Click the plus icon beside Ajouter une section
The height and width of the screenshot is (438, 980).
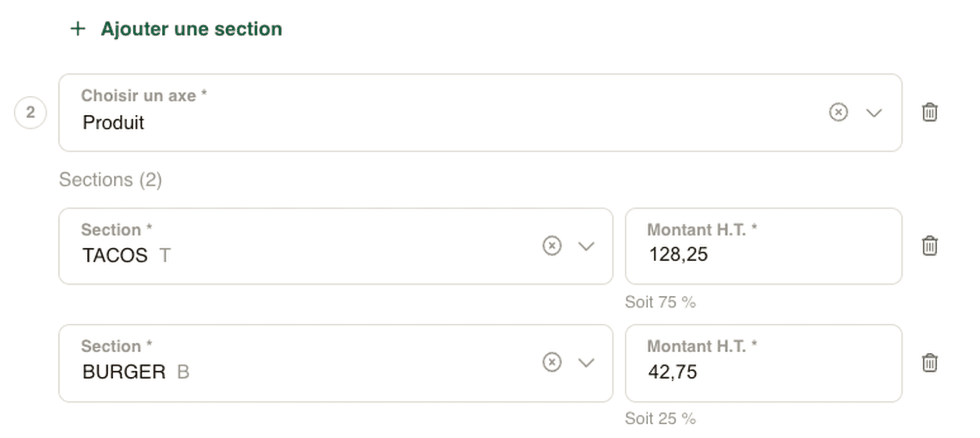pyautogui.click(x=78, y=29)
